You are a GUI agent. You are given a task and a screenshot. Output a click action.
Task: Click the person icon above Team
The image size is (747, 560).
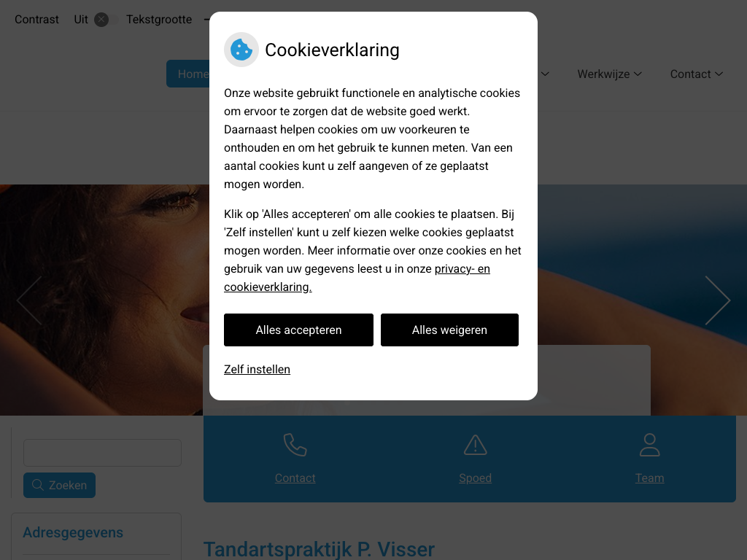pyautogui.click(x=649, y=445)
